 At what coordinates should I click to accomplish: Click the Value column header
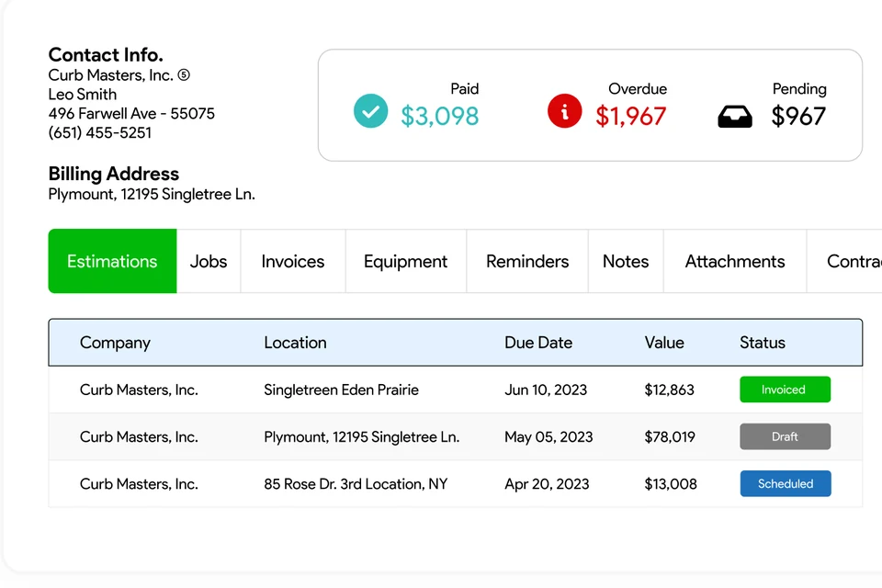click(x=664, y=343)
